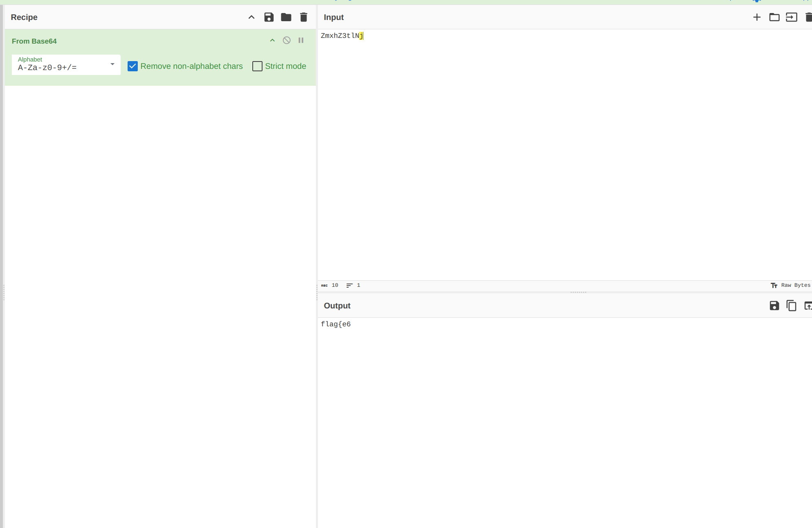The height and width of the screenshot is (528, 812).
Task: Click the From Base64 operation title
Action: coord(34,41)
